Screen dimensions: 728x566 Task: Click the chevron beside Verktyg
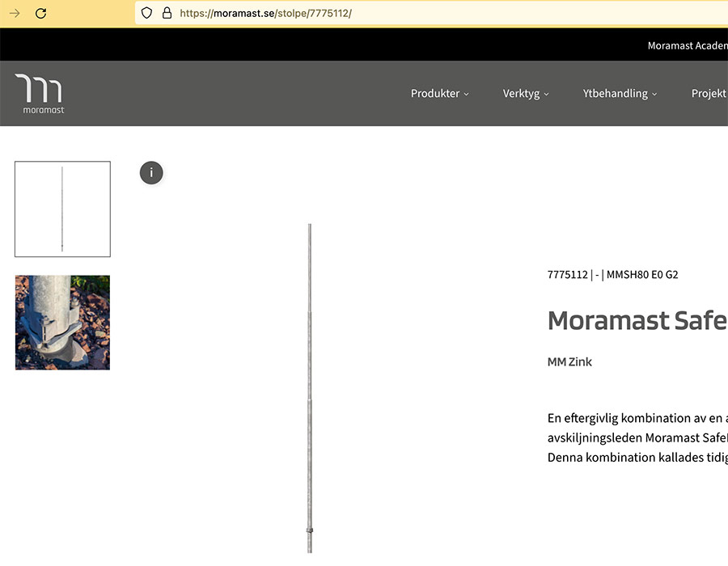[546, 94]
